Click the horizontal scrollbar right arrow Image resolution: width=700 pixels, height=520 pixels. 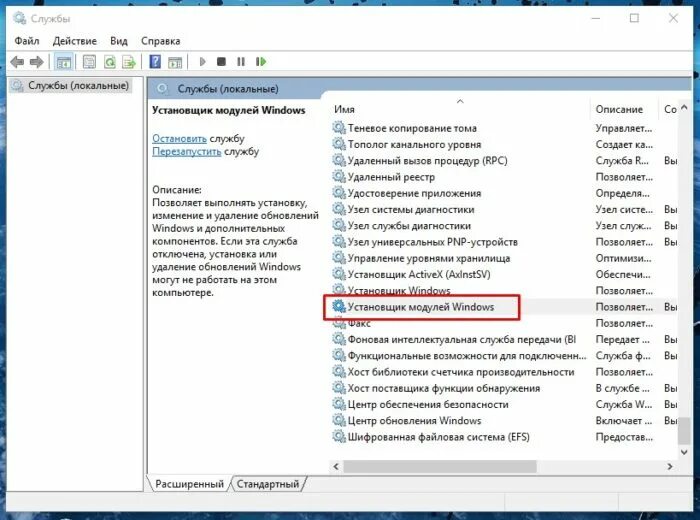click(x=670, y=466)
